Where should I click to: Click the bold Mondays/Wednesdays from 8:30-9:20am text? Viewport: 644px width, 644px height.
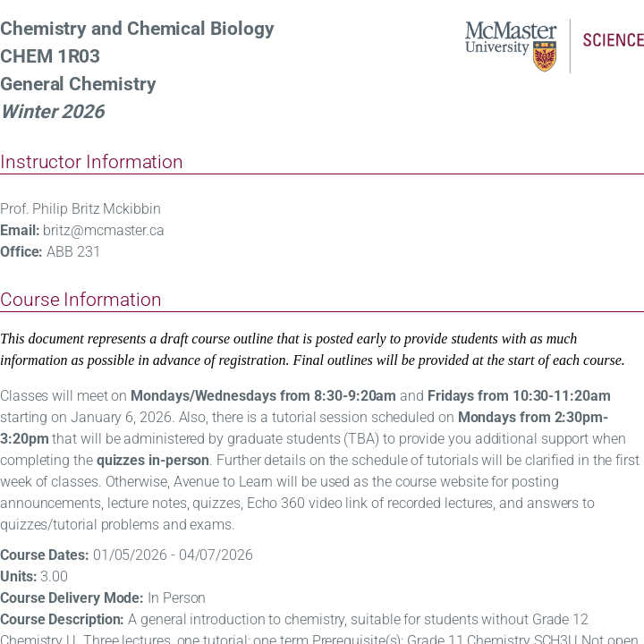click(263, 396)
